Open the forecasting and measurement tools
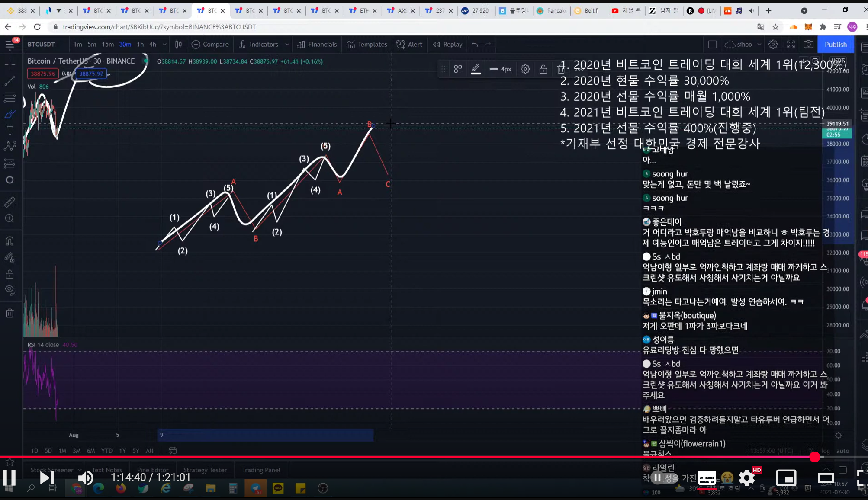This screenshot has width=868, height=500. (x=10, y=163)
